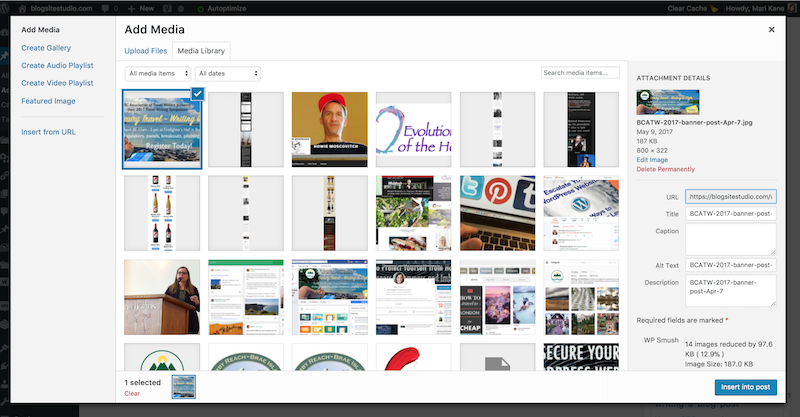Select the wine bottles grid thumbnail
The width and height of the screenshot is (800, 417).
162,213
